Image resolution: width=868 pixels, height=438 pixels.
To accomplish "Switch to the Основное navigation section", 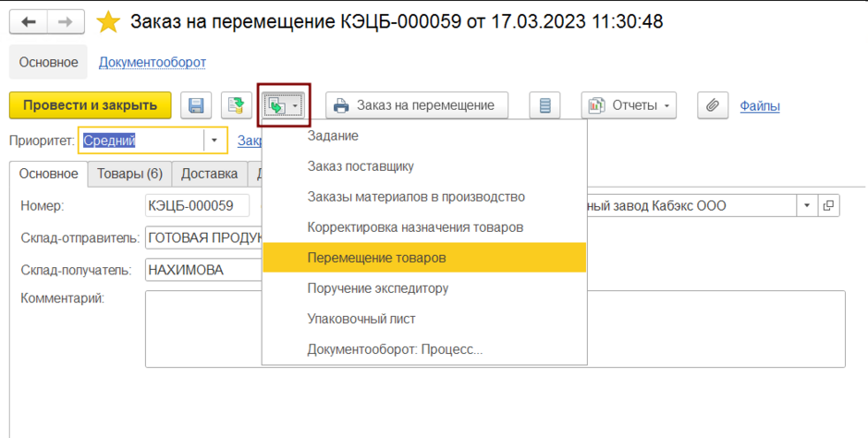I will (x=49, y=63).
